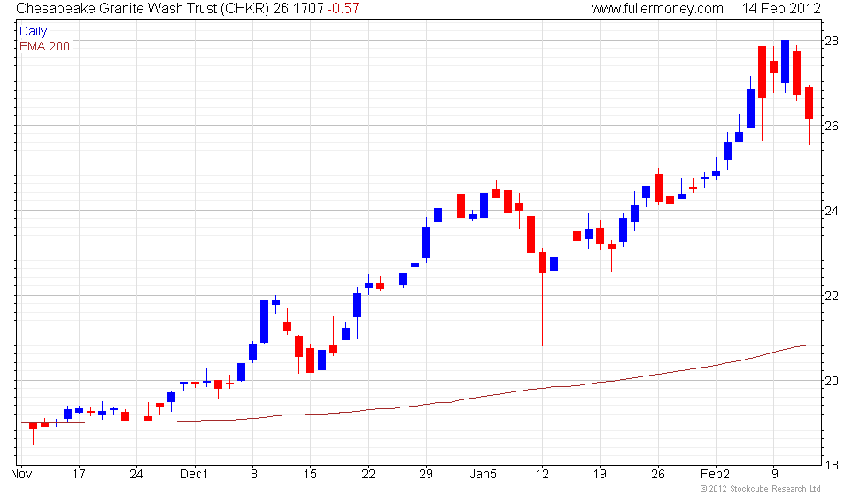Click the x-axis label 'Nov'
868x496 pixels.
click(x=21, y=475)
